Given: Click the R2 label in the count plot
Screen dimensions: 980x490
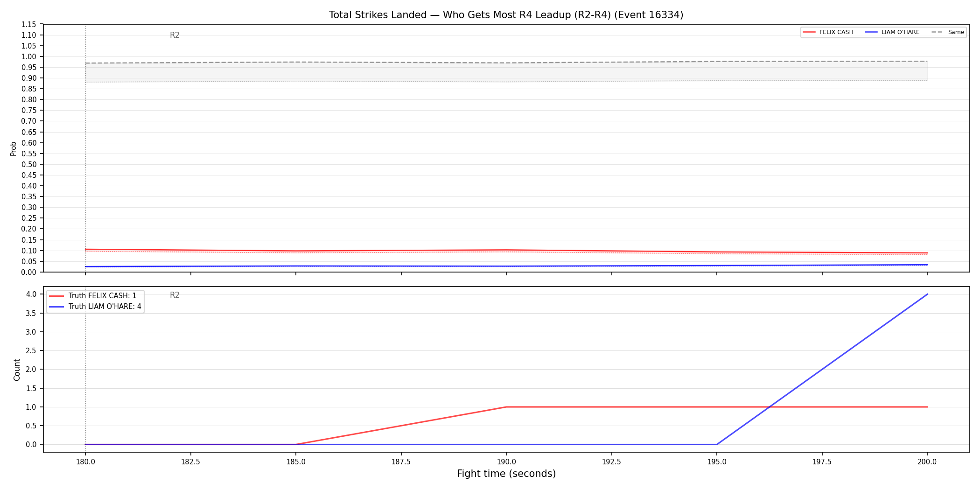Looking at the screenshot, I should pyautogui.click(x=175, y=295).
